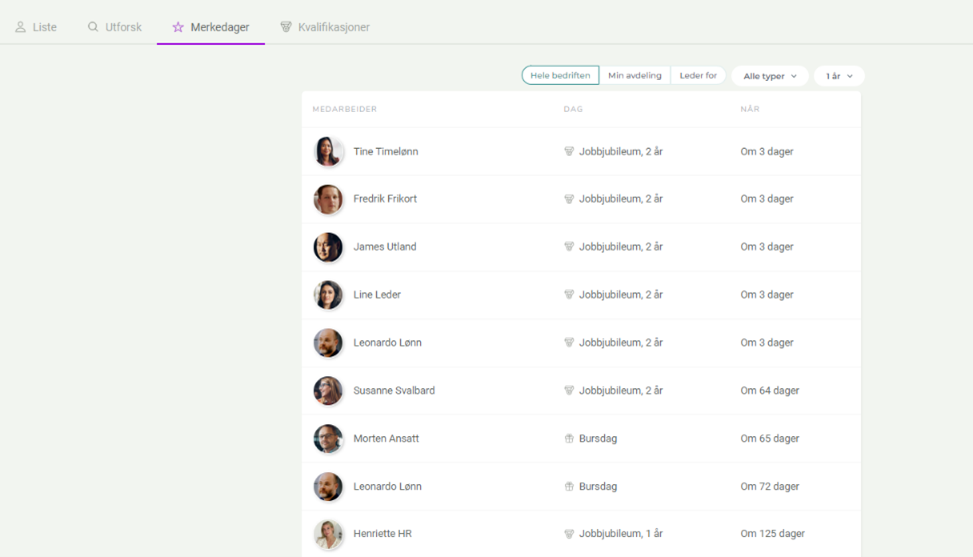The image size is (973, 557).
Task: Click the jubilee icon in Henriette HR's row
Action: (x=569, y=534)
